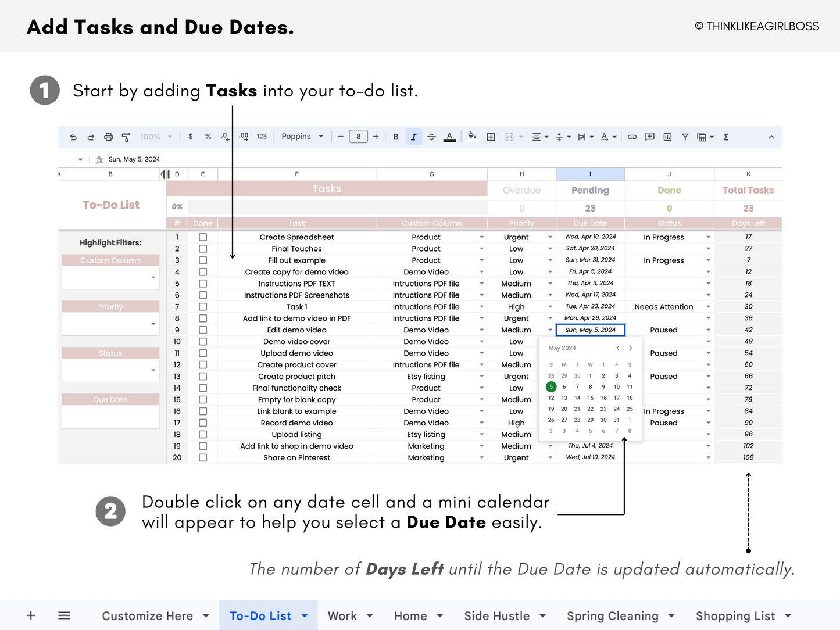
Task: Insert a link into the cell
Action: pos(632,137)
